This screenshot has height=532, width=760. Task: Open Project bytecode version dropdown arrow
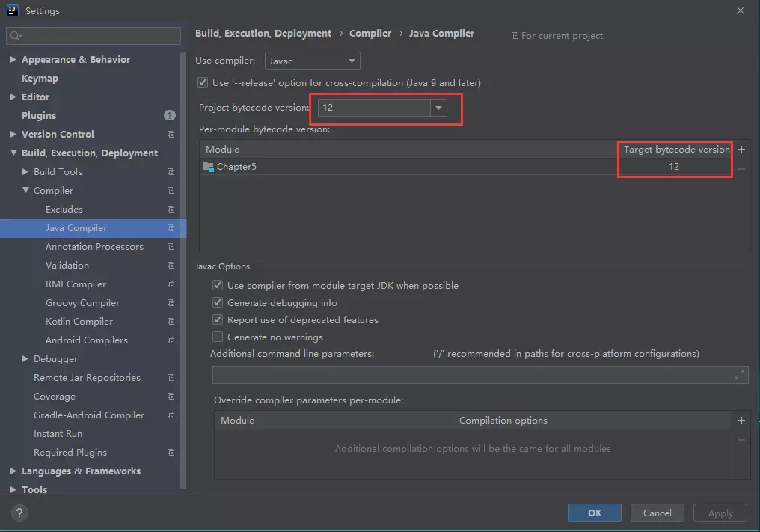pyautogui.click(x=439, y=108)
